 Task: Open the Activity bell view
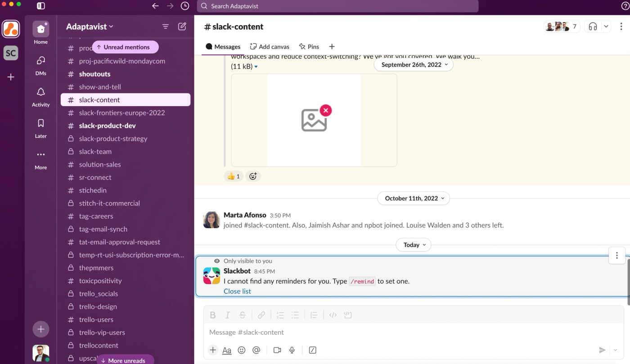click(40, 96)
